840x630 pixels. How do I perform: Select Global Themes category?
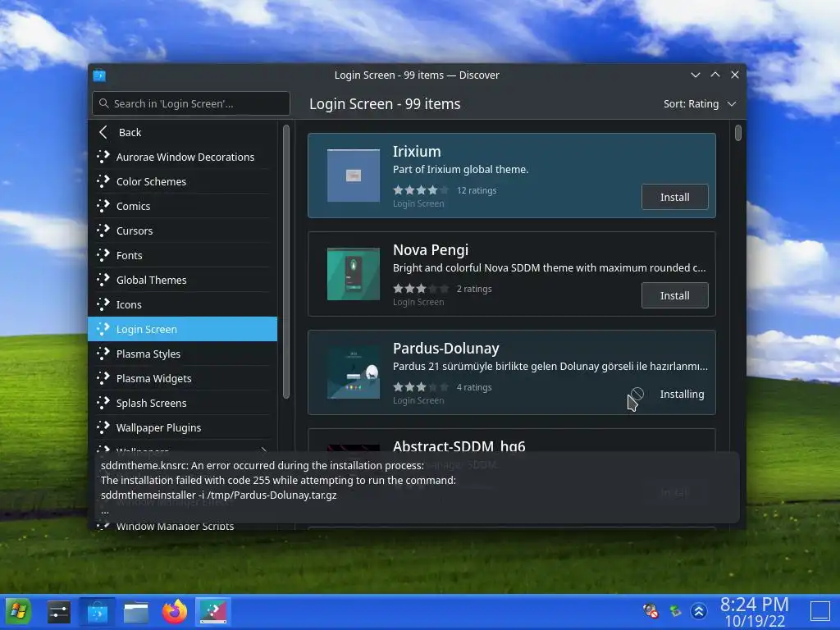(183, 281)
